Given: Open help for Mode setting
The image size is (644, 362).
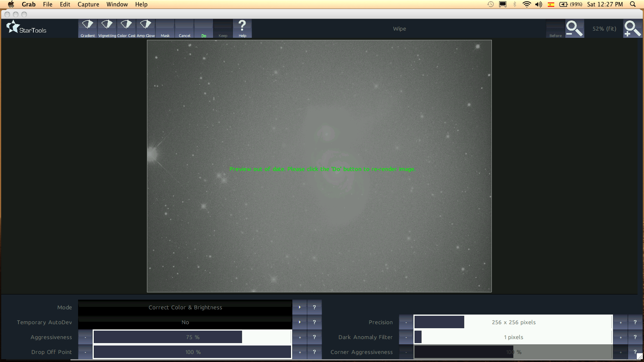Looking at the screenshot, I should click(314, 307).
